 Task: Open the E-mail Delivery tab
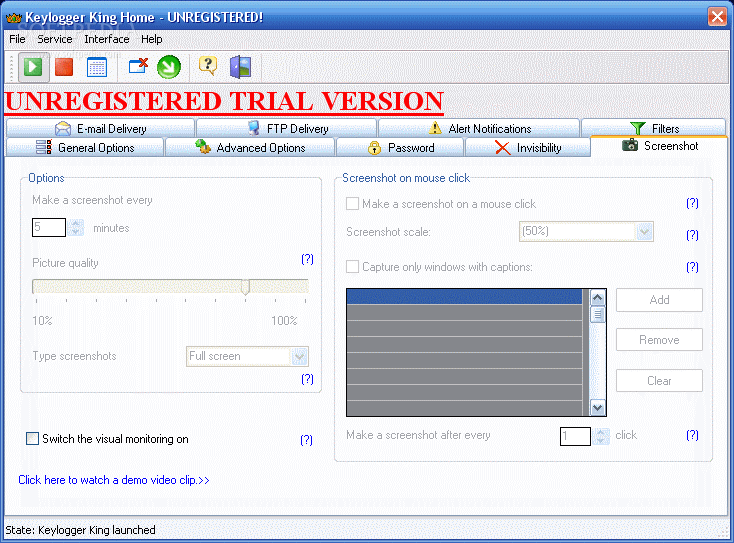pyautogui.click(x=101, y=128)
